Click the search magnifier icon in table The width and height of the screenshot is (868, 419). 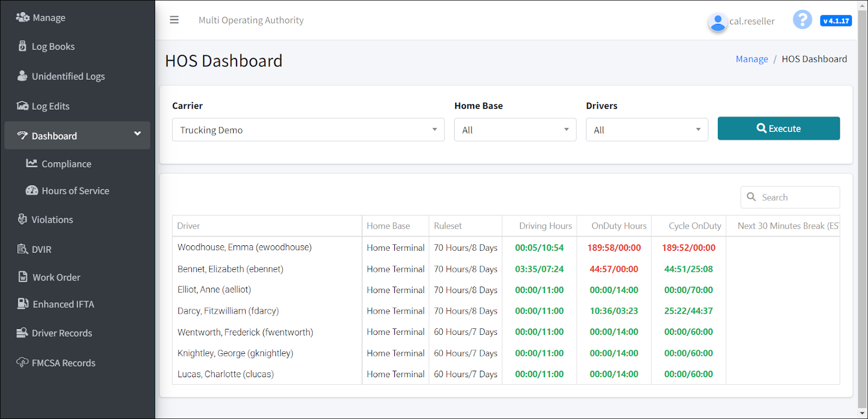tap(751, 197)
